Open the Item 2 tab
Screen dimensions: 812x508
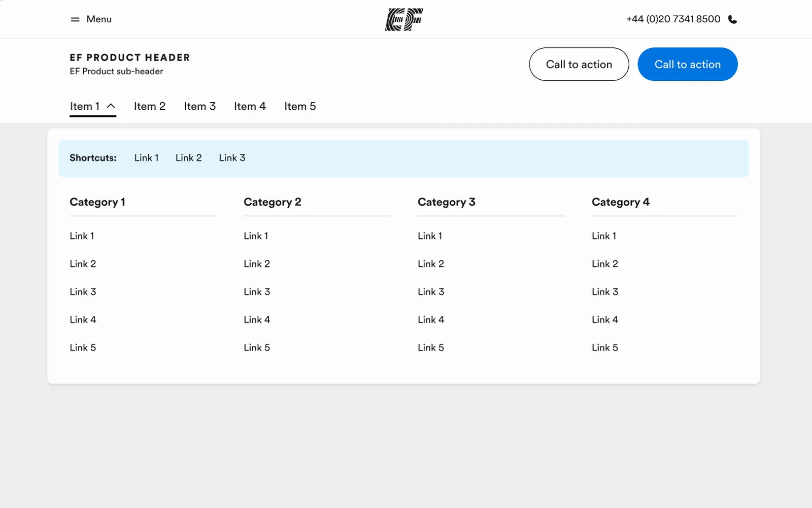pos(150,106)
